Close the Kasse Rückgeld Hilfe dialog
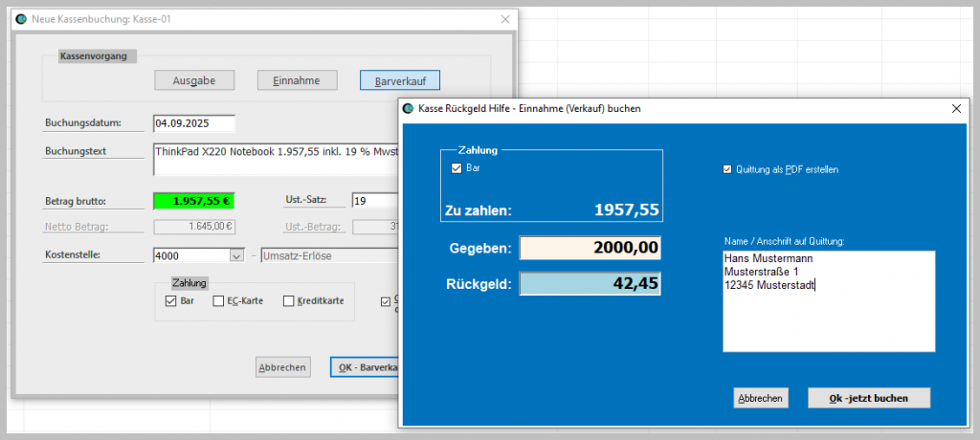980x440 pixels. (x=955, y=109)
